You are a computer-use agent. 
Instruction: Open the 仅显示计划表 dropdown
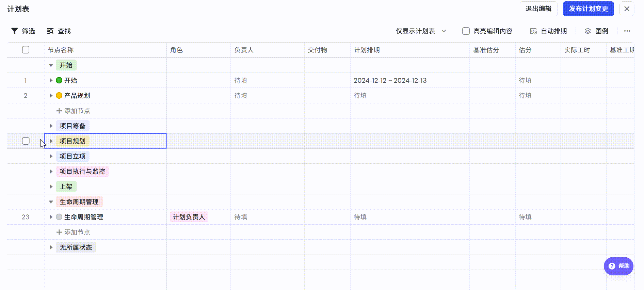click(x=421, y=31)
